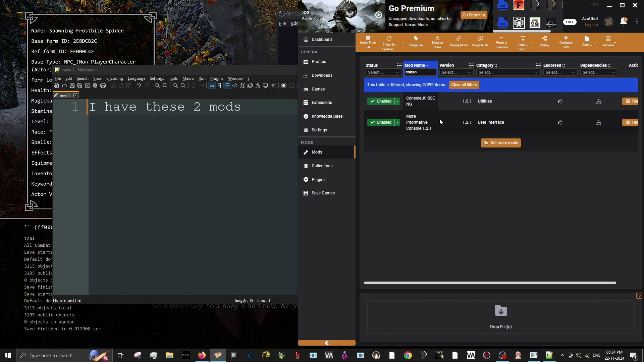
Task: Click the Tutorials toolbar icon
Action: tap(608, 42)
